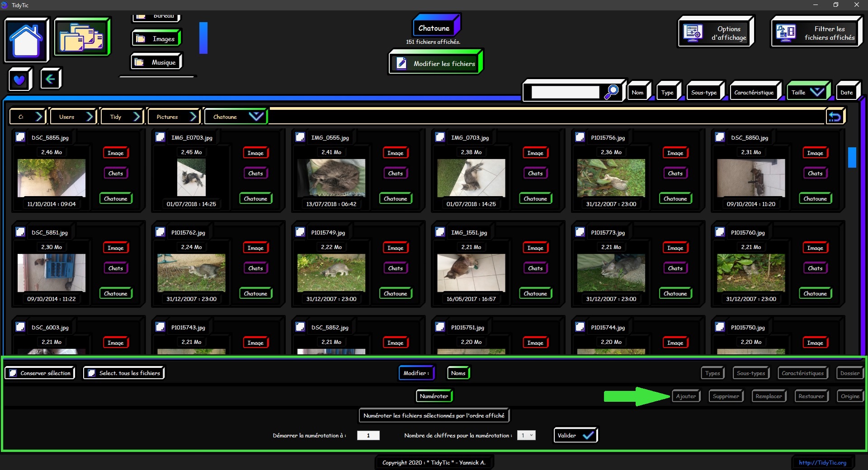Toggle Taille sort order arrow
This screenshot has width=868, height=470.
[x=817, y=92]
